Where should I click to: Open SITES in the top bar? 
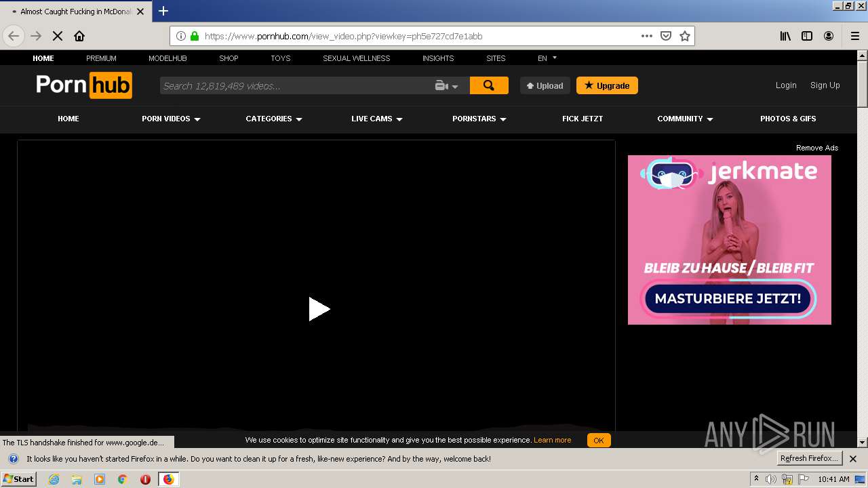496,58
